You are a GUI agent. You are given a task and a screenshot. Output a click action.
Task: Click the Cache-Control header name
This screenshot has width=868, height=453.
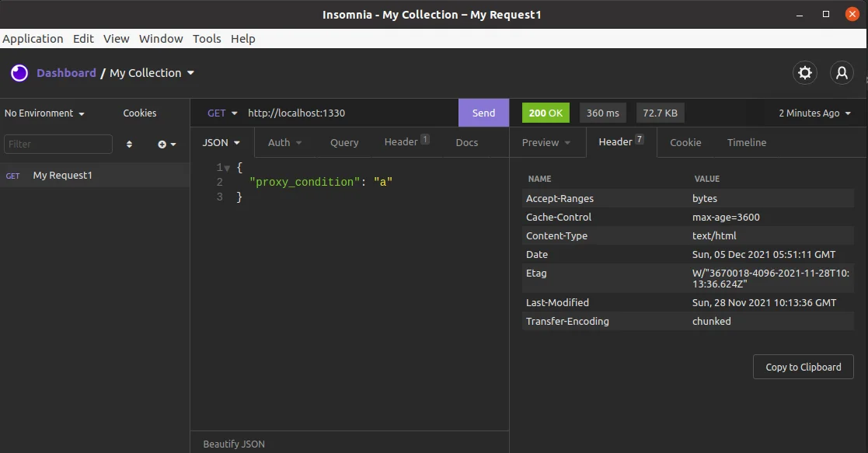(x=559, y=217)
